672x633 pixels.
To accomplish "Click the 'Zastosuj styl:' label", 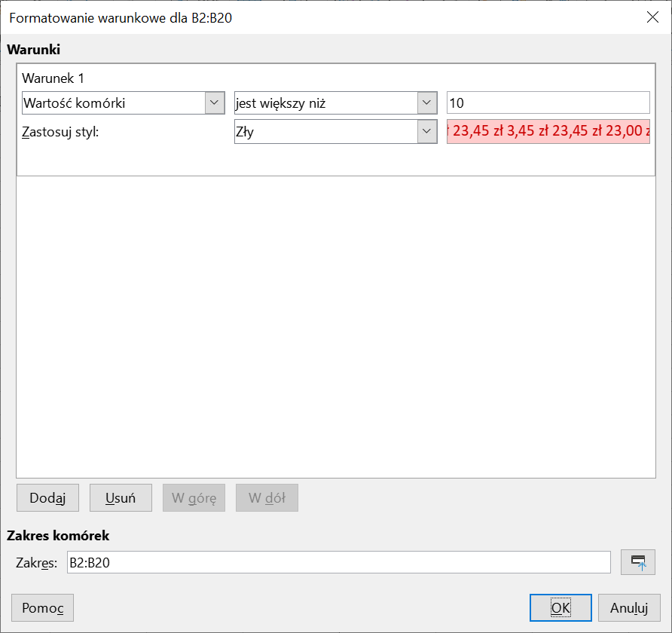I will pos(61,133).
